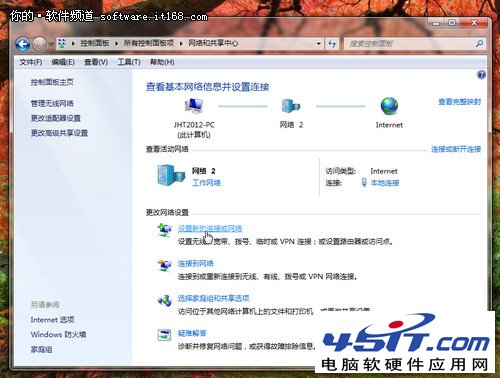This screenshot has height=378, width=500.
Task: Open 更改高级共享设置 in the sidebar
Action: point(59,133)
